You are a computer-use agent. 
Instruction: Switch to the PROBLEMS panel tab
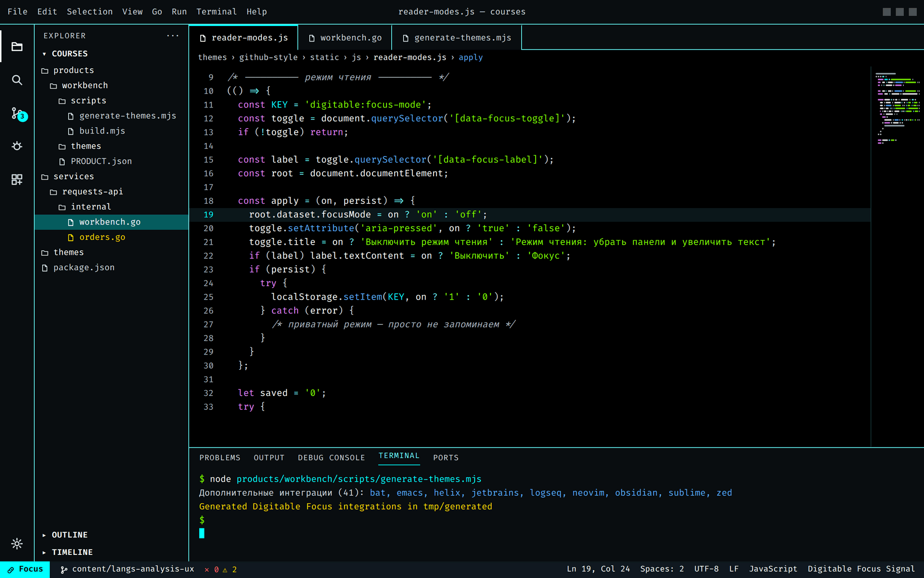click(x=220, y=458)
